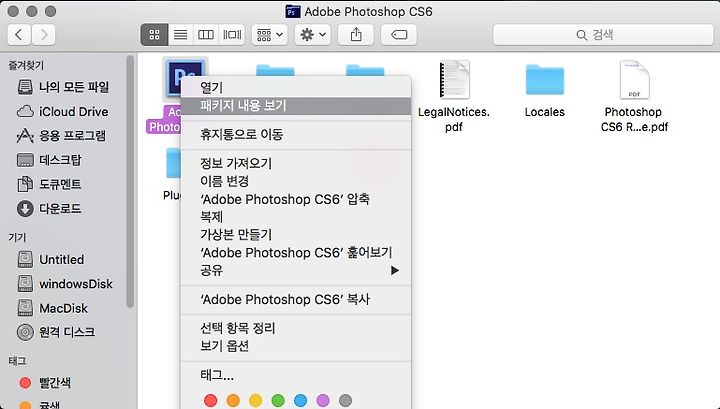The image size is (720, 409).
Task: Select the LegalNotices.pdf file
Action: 454,79
